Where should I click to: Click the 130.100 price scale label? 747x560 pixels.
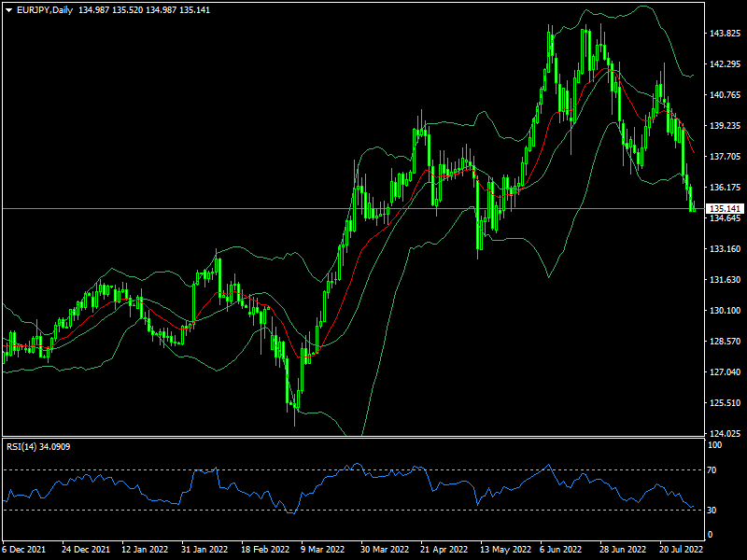pos(726,311)
